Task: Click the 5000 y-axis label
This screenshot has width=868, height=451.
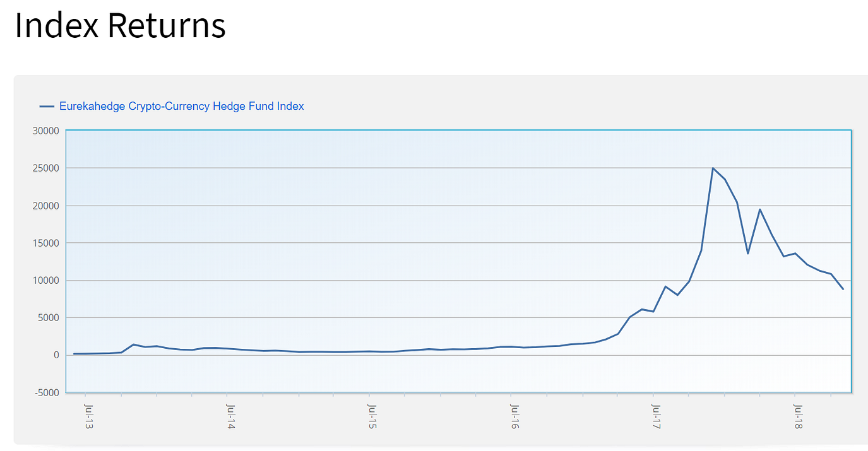Action: click(47, 318)
